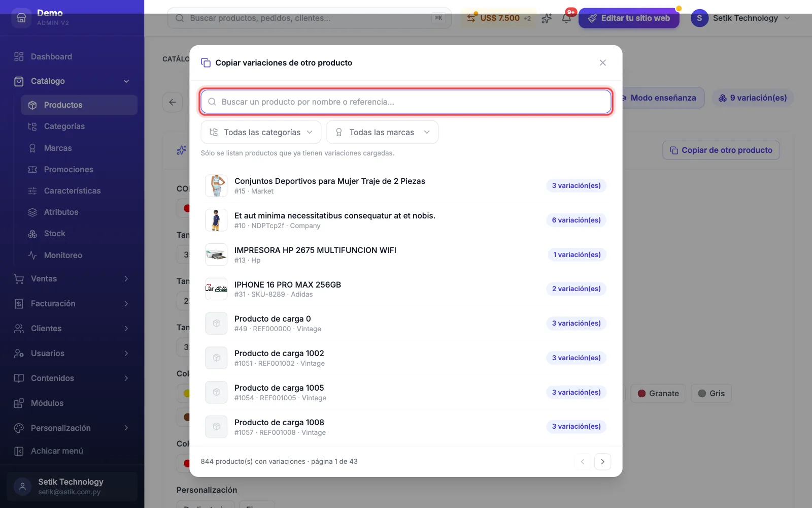Select the Gris color chip
The image size is (812, 508).
pyautogui.click(x=712, y=394)
